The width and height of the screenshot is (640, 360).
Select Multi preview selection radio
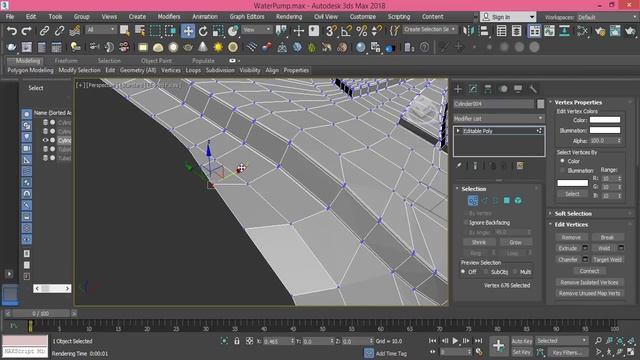515,271
